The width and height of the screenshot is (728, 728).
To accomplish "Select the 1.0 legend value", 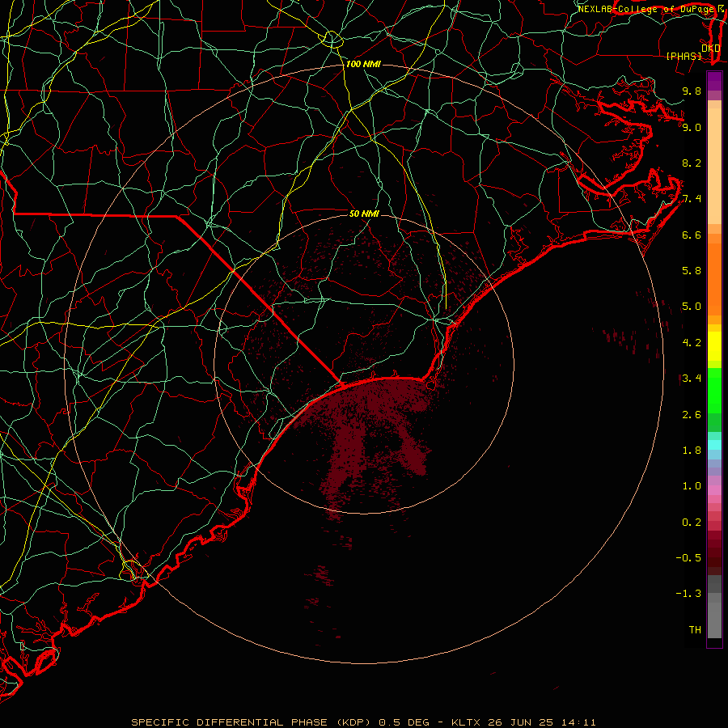I will pos(692,486).
